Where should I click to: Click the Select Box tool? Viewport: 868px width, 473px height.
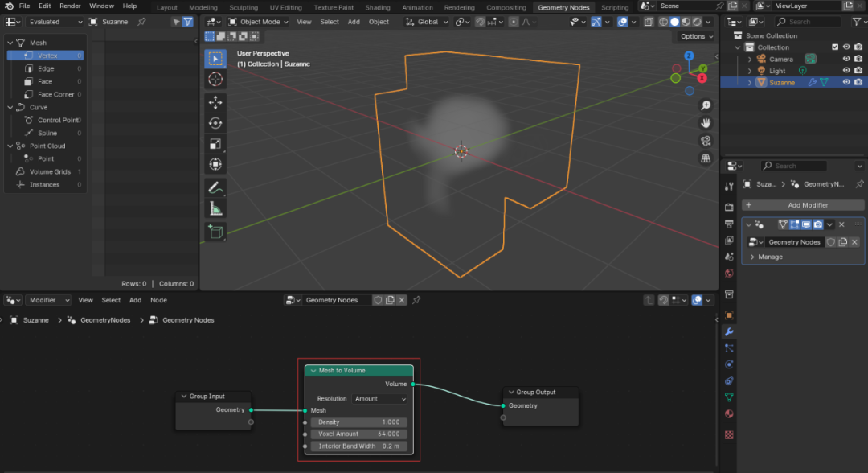215,58
